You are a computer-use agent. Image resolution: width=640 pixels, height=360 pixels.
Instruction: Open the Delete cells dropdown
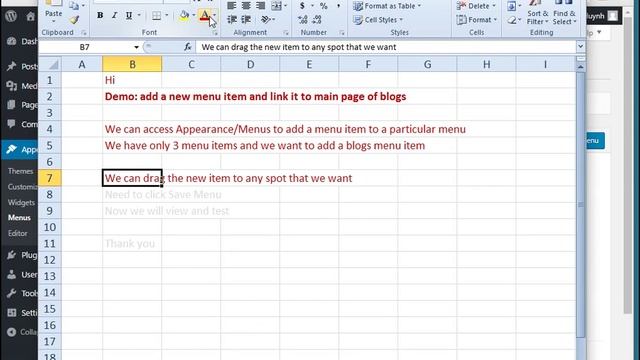[x=476, y=6]
